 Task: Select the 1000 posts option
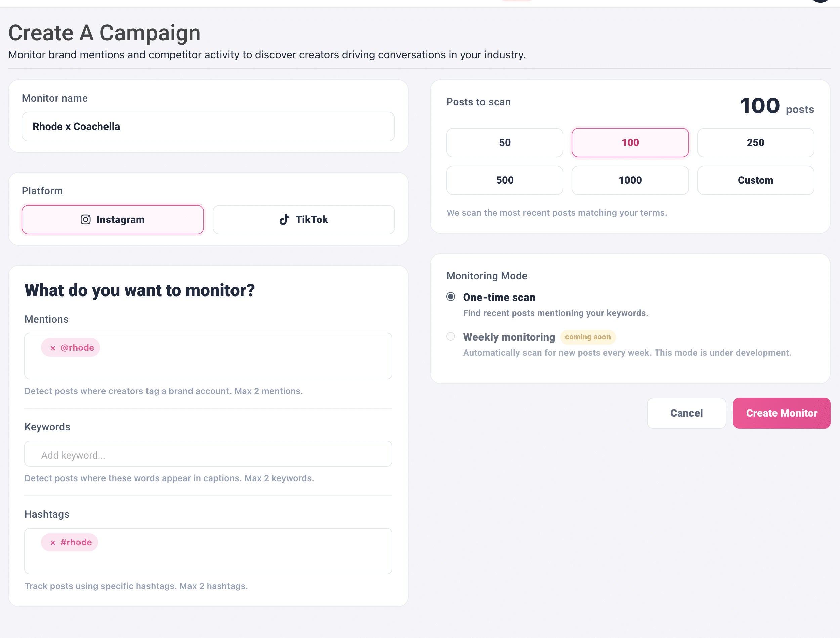coord(630,180)
